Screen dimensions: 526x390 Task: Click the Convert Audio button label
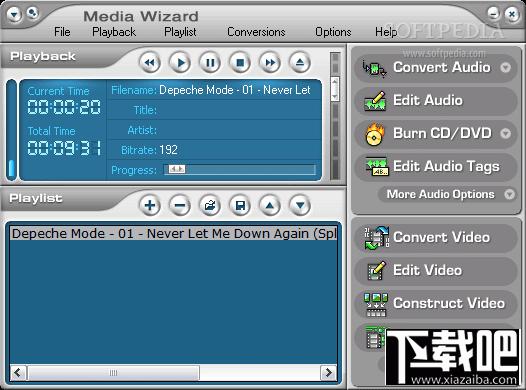[442, 67]
